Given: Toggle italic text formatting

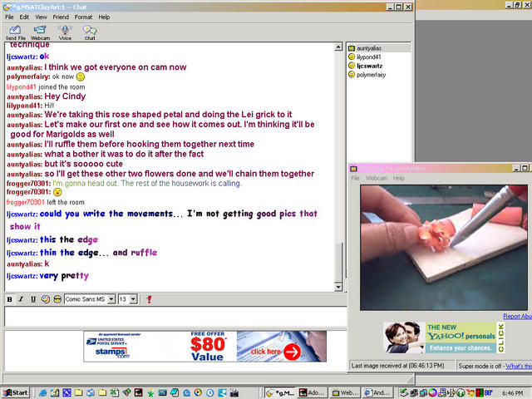Looking at the screenshot, I should [x=21, y=299].
